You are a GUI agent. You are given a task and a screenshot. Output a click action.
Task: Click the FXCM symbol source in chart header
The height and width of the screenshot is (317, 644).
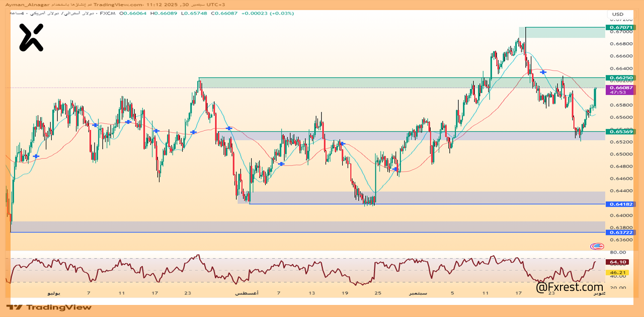click(107, 13)
